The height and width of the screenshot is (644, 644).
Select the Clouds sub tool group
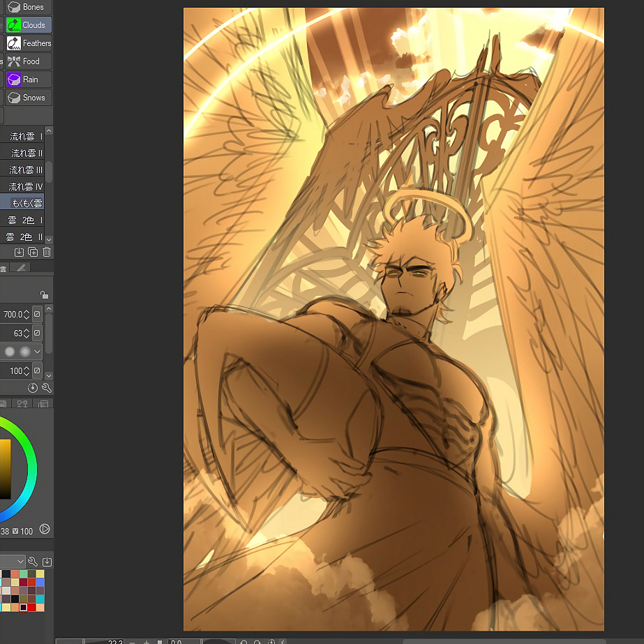point(28,25)
